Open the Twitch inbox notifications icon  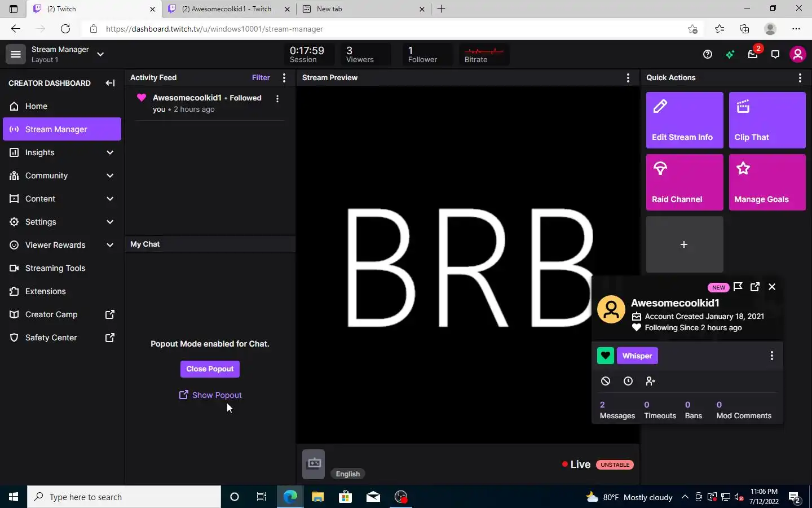753,54
